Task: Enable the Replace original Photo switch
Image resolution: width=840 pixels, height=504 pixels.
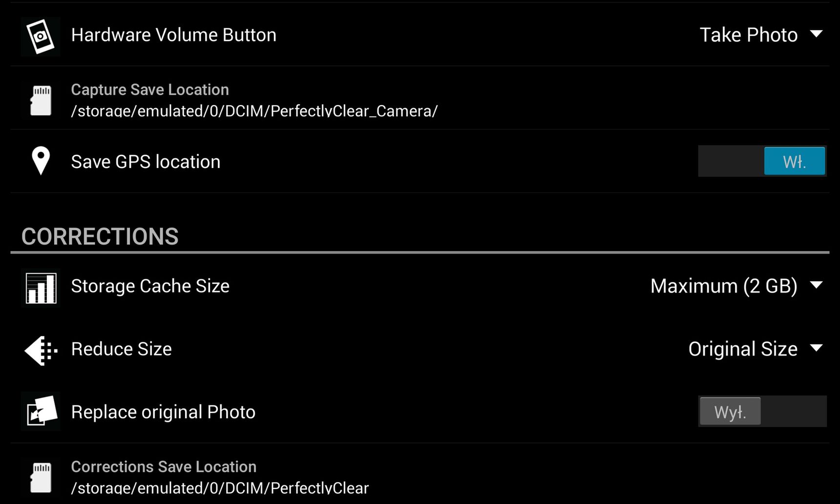Action: pos(762,411)
